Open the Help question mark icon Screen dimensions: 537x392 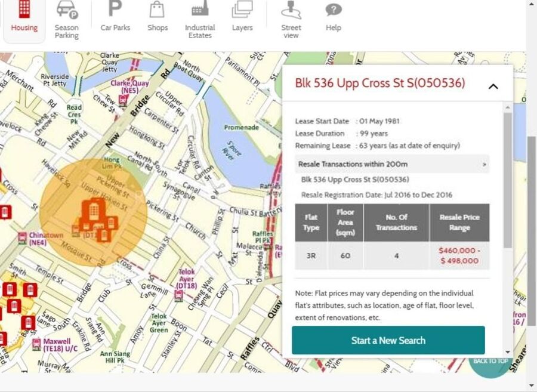(x=333, y=17)
